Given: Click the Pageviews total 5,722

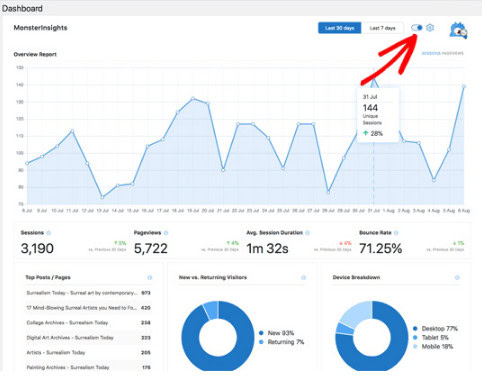Looking at the screenshot, I should (151, 249).
